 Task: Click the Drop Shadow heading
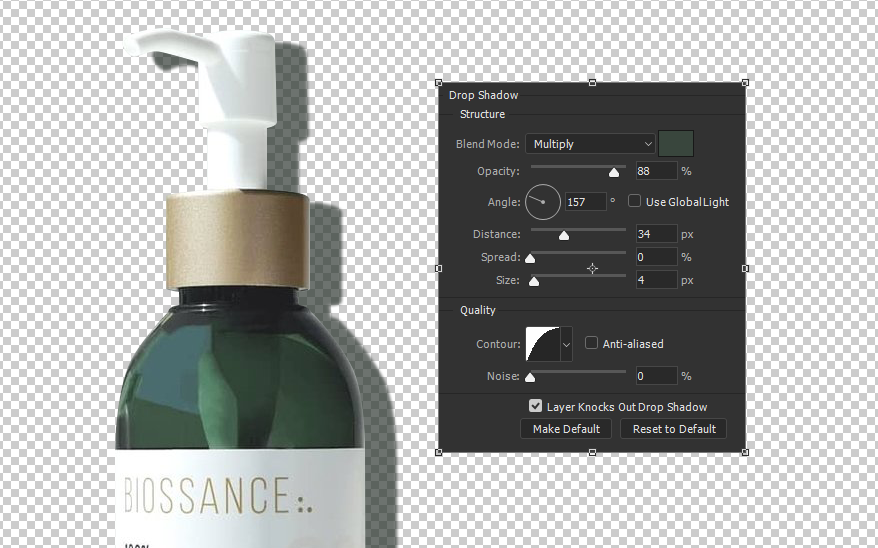tap(483, 95)
